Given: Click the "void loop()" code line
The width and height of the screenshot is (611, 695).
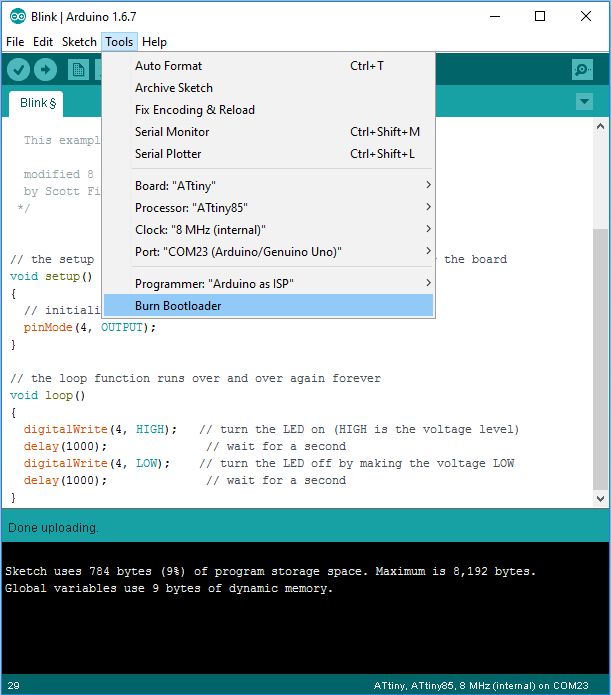Looking at the screenshot, I should (47, 395).
